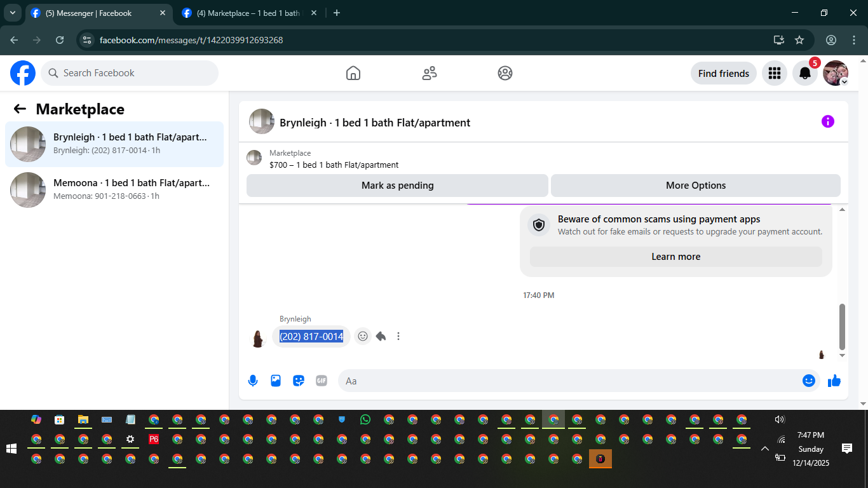Screen dimensions: 868x488
Task: Open the Copilot icon in taskbar
Action: (x=36, y=419)
